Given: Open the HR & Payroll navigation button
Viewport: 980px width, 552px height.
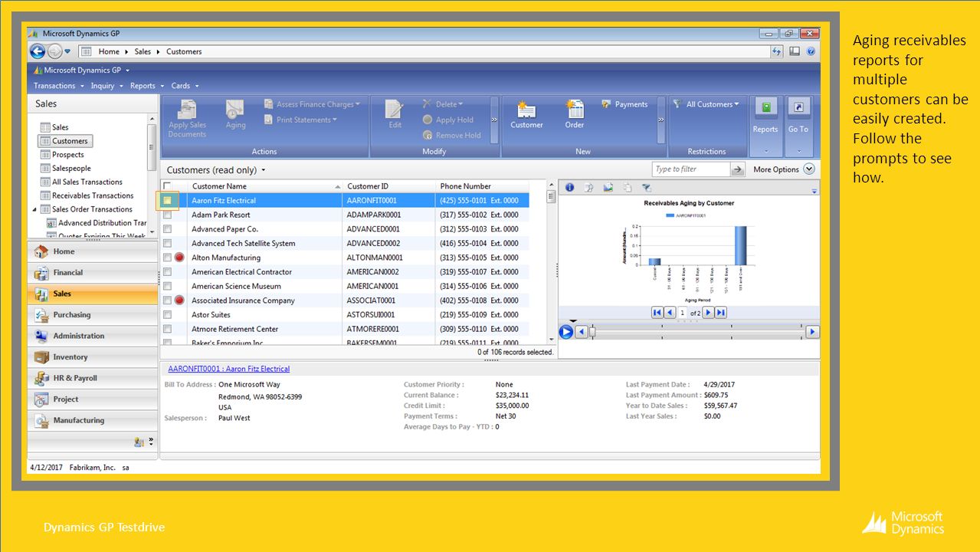Looking at the screenshot, I should pyautogui.click(x=93, y=378).
